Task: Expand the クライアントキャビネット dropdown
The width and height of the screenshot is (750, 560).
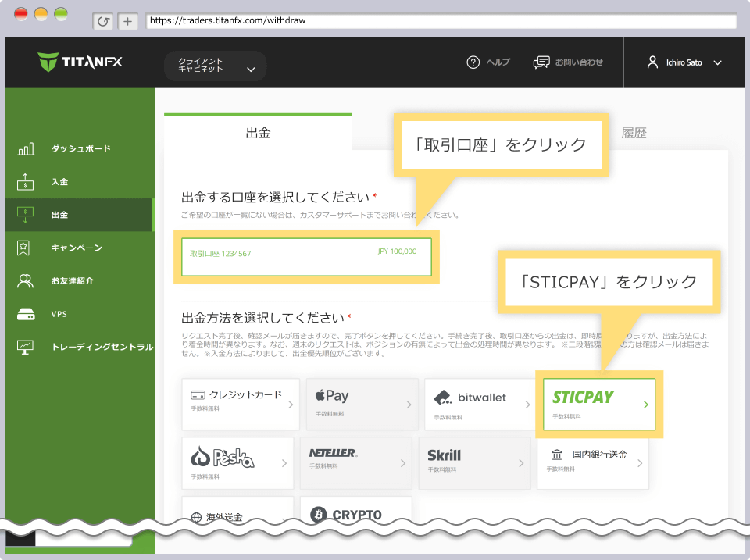Action: 216,66
